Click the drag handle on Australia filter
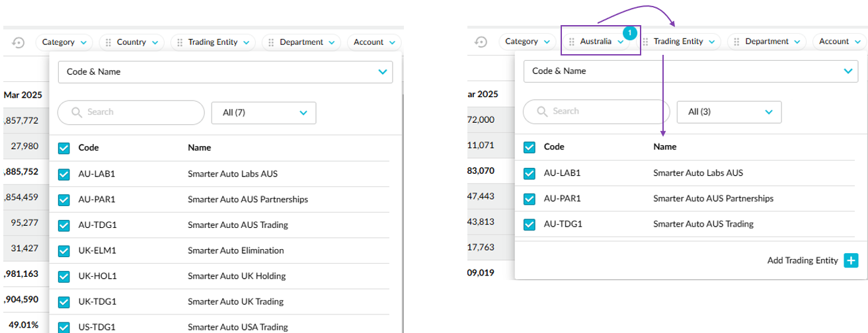Screen dimensions: 868x333 click(x=572, y=42)
